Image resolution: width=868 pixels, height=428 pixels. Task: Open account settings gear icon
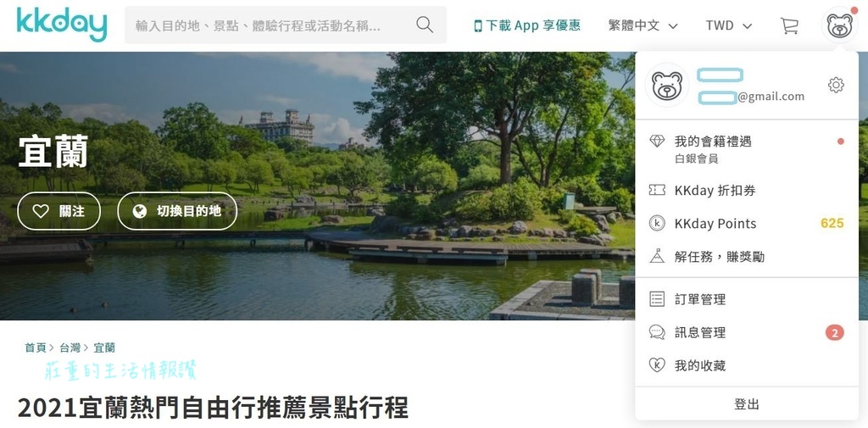[835, 85]
